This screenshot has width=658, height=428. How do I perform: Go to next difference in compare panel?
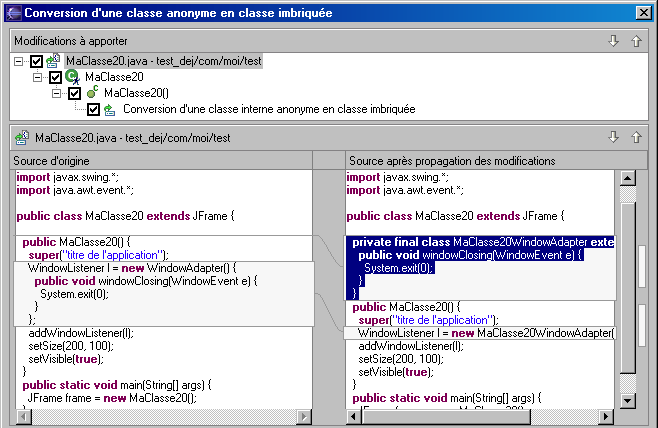(x=614, y=137)
